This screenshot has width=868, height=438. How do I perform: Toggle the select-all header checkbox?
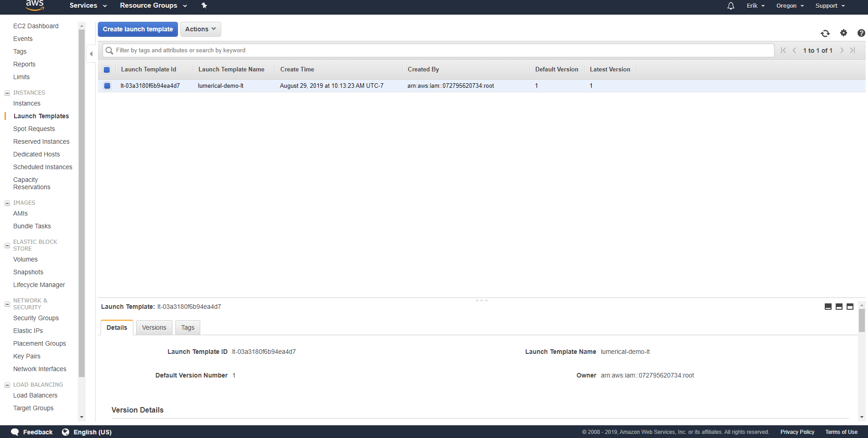[107, 70]
